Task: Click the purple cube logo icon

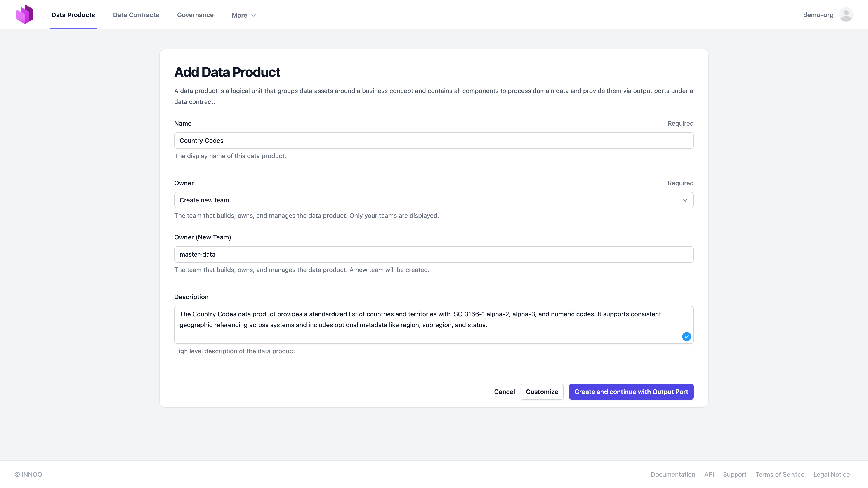Action: (x=25, y=14)
